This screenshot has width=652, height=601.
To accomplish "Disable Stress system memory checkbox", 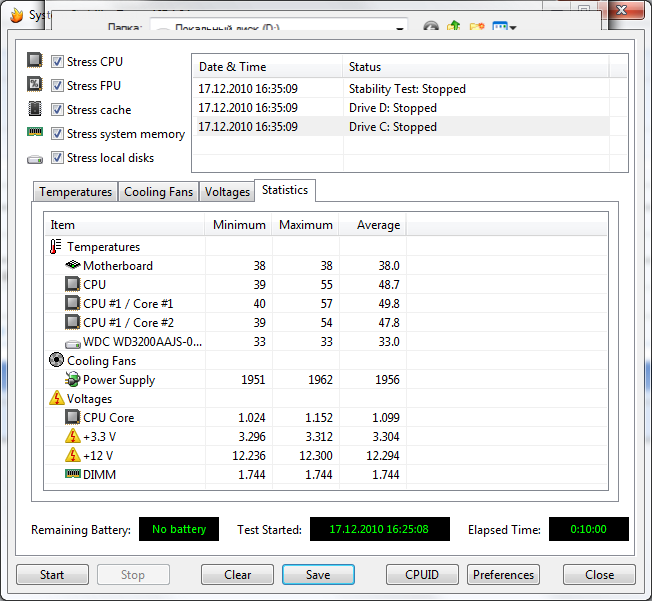I will 57,134.
